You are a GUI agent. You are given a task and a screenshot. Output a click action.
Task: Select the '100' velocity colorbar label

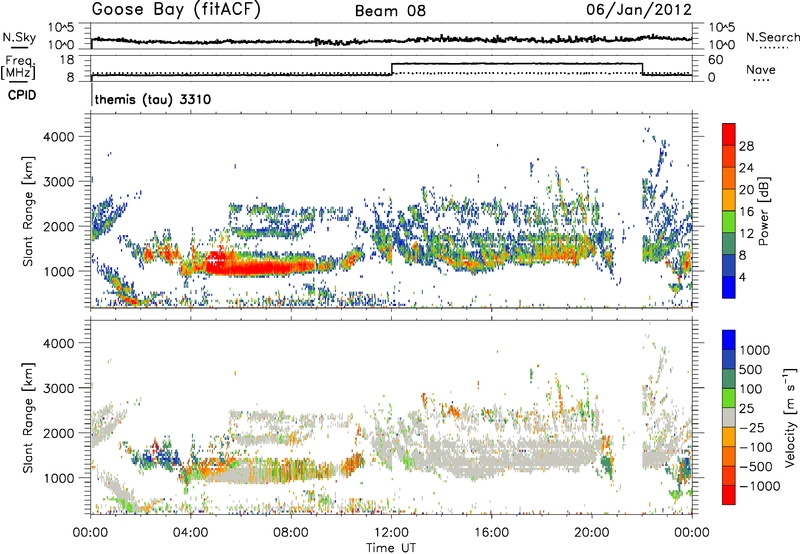point(751,389)
